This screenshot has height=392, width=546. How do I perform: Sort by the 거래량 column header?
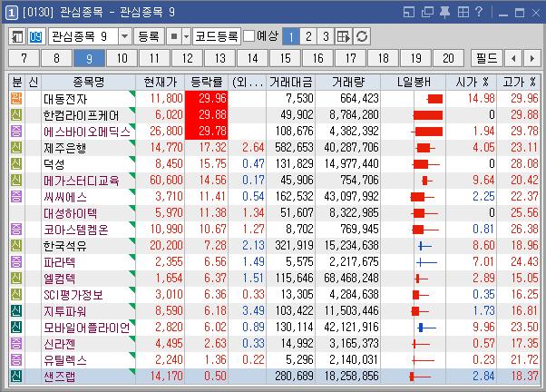tap(348, 83)
